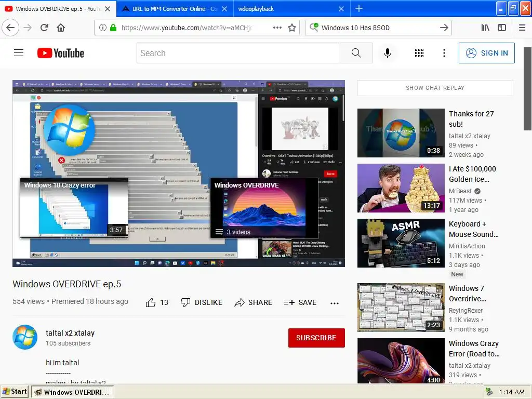Open the browser library icon

(485, 28)
